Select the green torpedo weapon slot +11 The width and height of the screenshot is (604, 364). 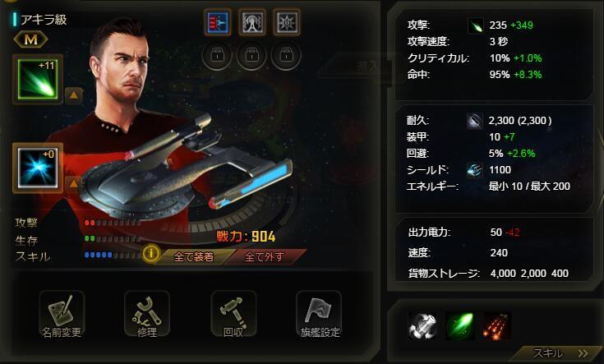click(37, 80)
